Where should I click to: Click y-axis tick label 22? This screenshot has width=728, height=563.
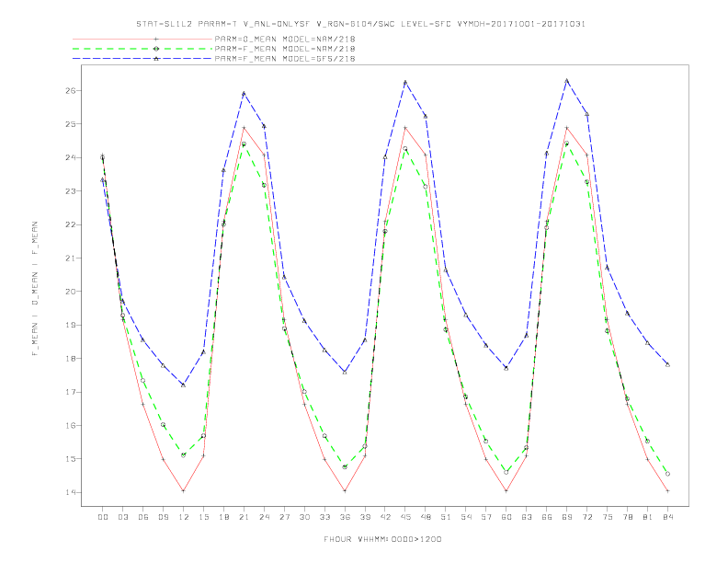coord(70,224)
